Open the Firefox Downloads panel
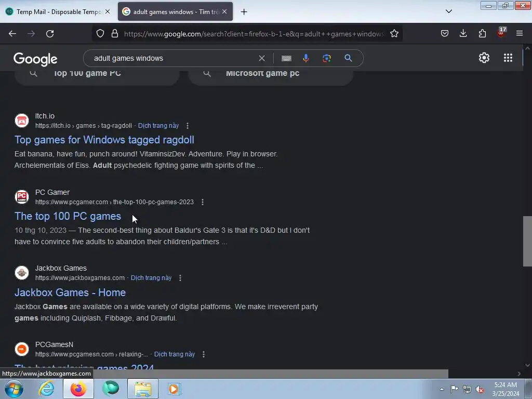 pyautogui.click(x=463, y=33)
